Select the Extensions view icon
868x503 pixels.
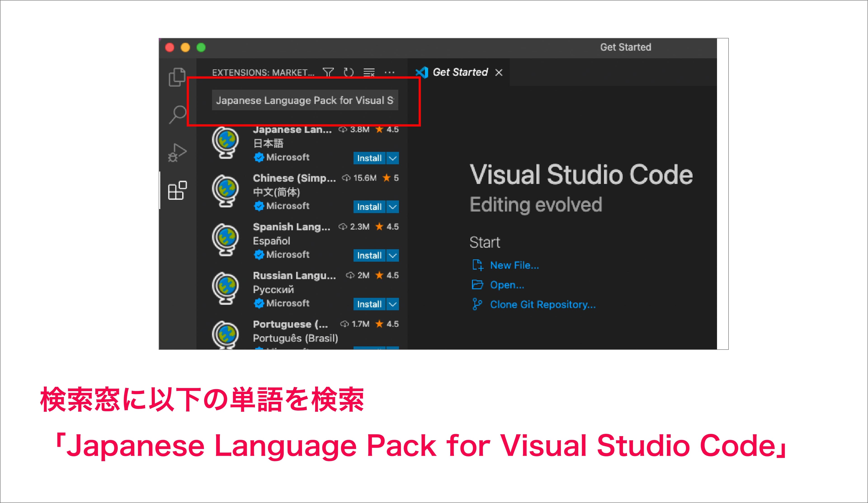[177, 190]
